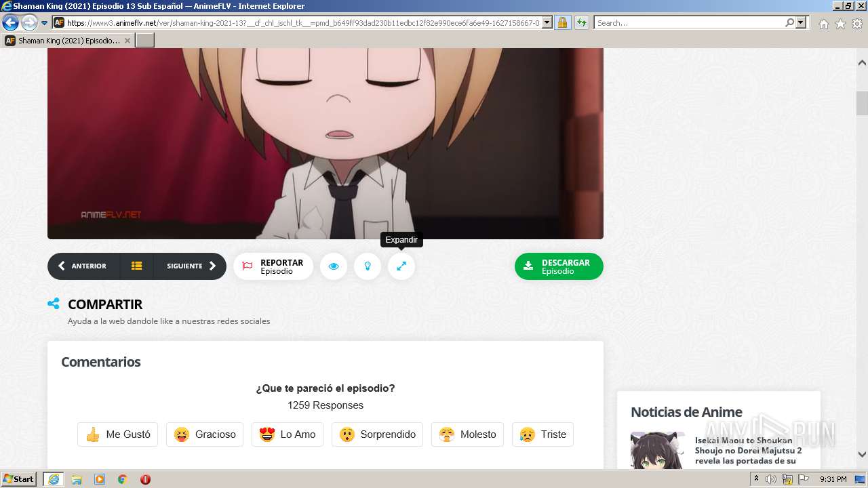Click the volume speaker tray icon
The image size is (868, 488).
772,479
